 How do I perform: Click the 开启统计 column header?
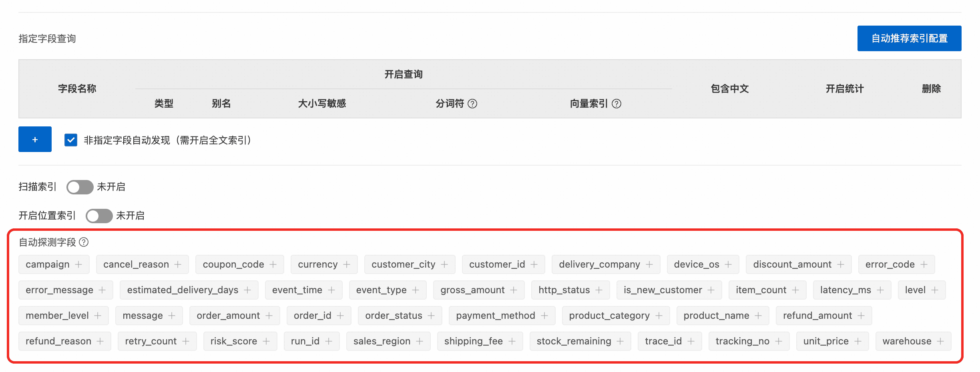845,89
